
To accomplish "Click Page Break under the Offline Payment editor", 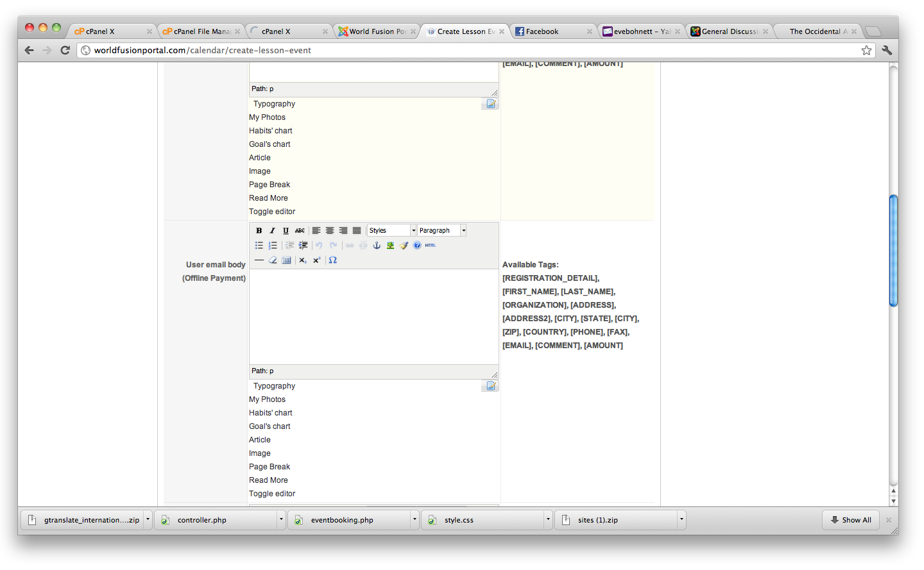I will coord(269,467).
